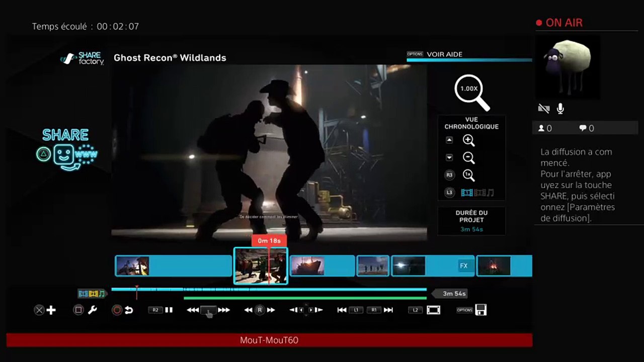Click the zoom-out magnifier icon
Image resolution: width=644 pixels, height=362 pixels.
[468, 158]
